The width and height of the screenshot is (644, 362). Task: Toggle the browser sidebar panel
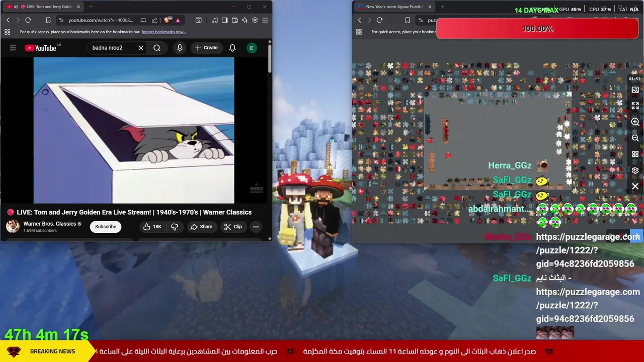tap(225, 20)
